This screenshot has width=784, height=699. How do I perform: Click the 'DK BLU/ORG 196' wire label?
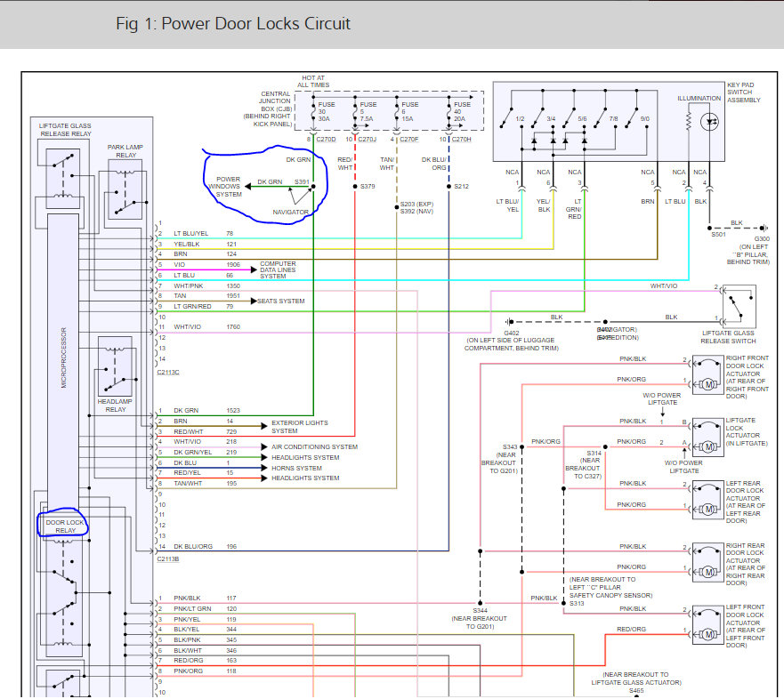pyautogui.click(x=205, y=547)
